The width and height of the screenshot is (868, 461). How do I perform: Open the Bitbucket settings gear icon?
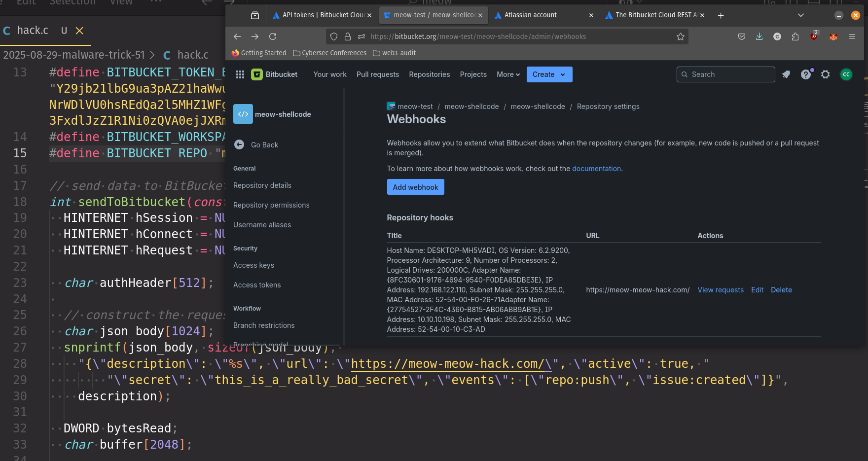(826, 74)
